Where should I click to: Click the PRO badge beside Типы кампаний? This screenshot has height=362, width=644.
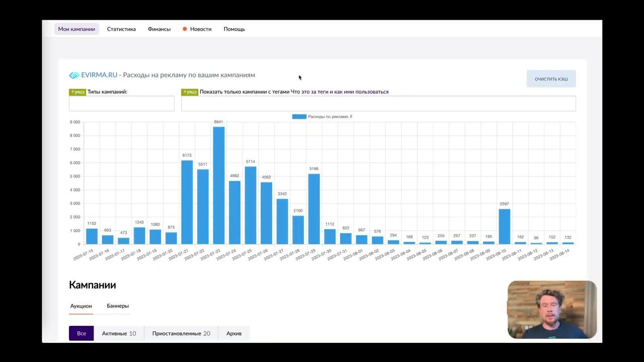coord(77,92)
